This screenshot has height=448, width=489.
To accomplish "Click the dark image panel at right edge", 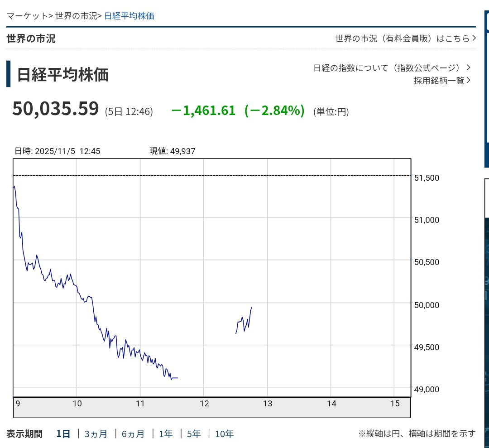I will point(486,313).
